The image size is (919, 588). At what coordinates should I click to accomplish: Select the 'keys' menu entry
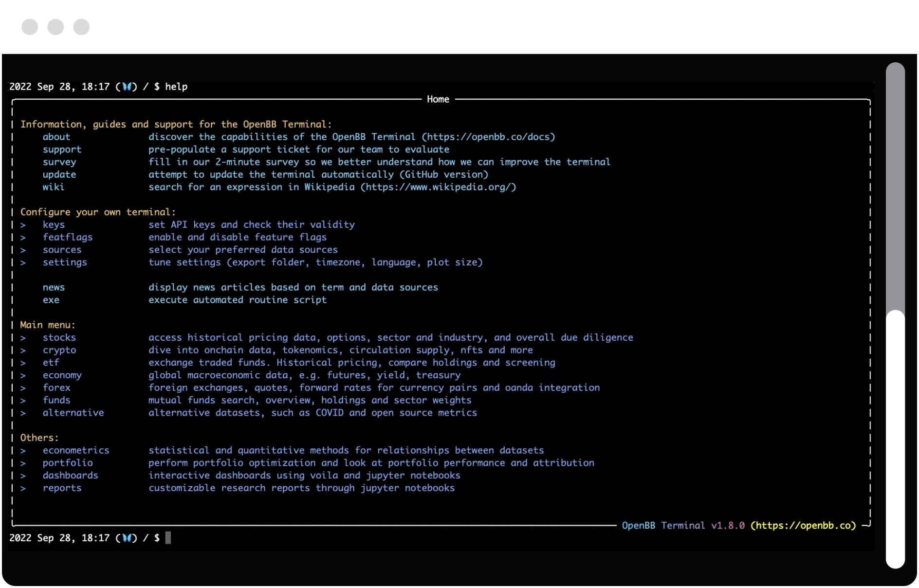[x=54, y=225]
